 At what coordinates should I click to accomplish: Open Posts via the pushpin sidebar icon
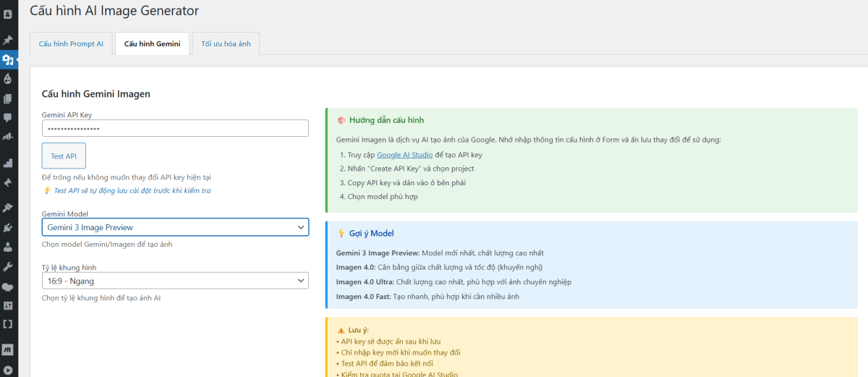(x=8, y=40)
